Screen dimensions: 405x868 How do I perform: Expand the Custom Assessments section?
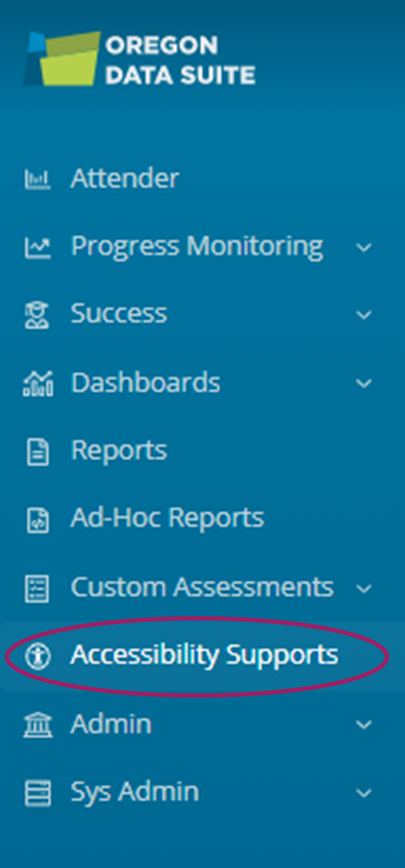pos(363,588)
